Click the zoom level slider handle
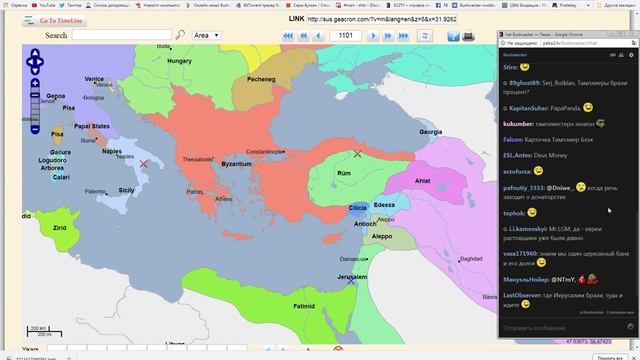Image resolution: width=640 pixels, height=360 pixels. 35,95
